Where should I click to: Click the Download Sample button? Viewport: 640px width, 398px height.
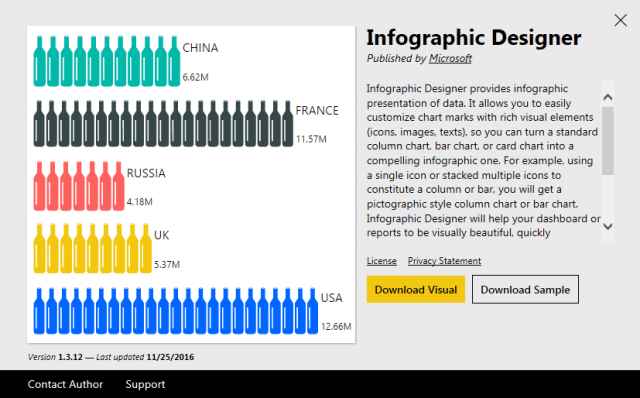525,289
